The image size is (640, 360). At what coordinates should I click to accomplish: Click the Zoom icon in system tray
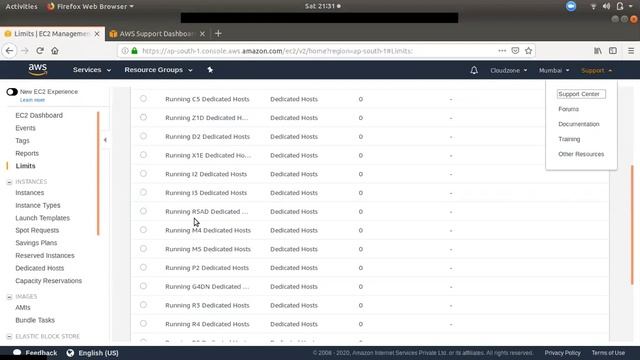click(x=571, y=6)
